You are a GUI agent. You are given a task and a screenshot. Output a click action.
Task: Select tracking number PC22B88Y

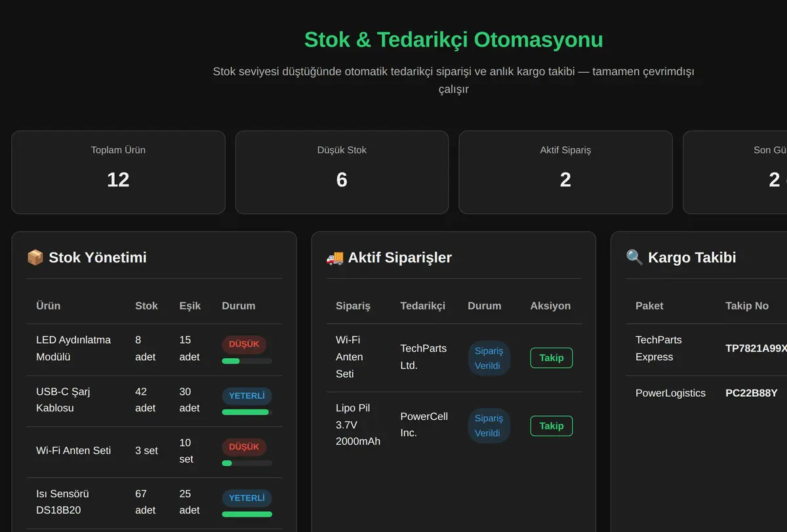tap(752, 393)
